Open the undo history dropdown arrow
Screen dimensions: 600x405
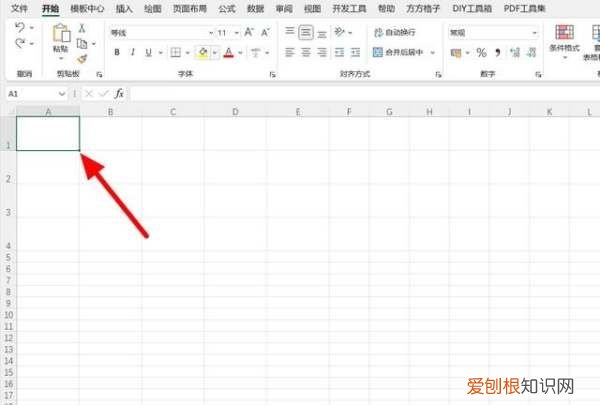pyautogui.click(x=32, y=28)
